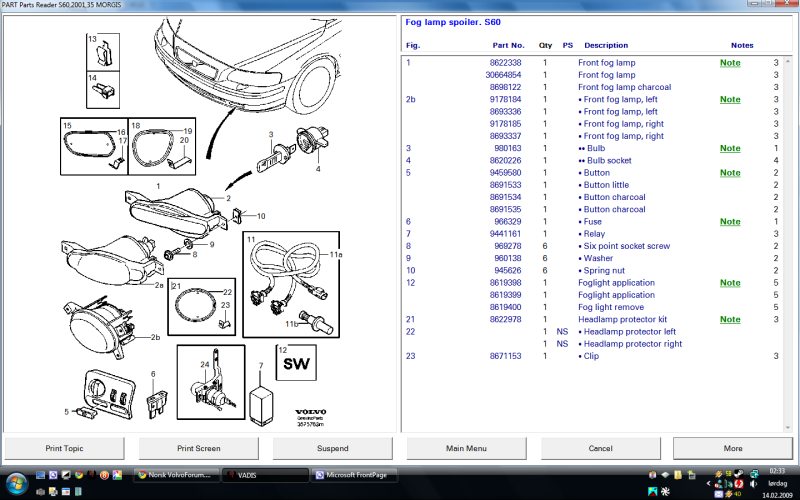The height and width of the screenshot is (500, 800).
Task: Select part number 9441161 Relay row
Action: click(504, 234)
